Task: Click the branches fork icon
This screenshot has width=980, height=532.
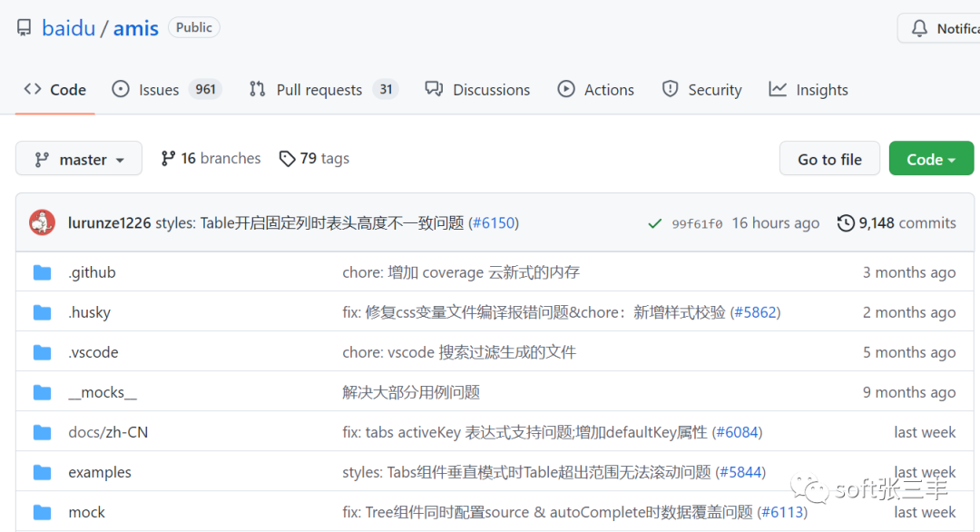Action: (x=168, y=159)
